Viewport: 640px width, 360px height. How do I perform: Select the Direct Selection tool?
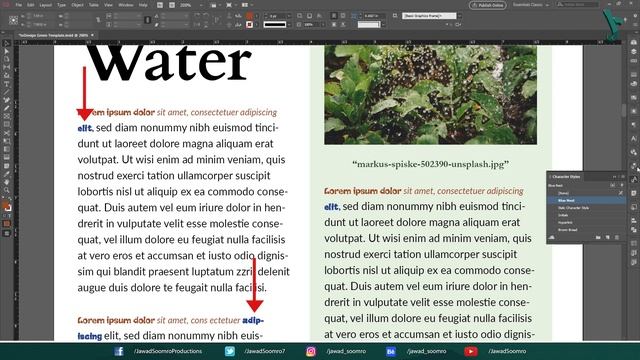coord(7,51)
